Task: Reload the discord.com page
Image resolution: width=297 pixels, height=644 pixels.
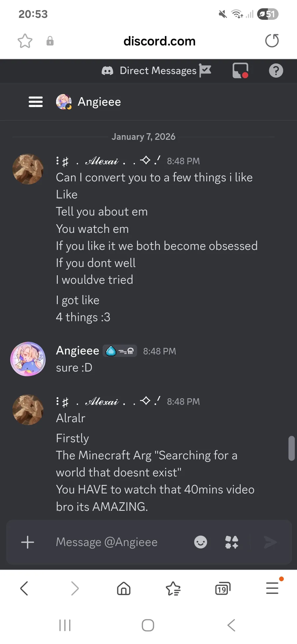Action: [272, 41]
